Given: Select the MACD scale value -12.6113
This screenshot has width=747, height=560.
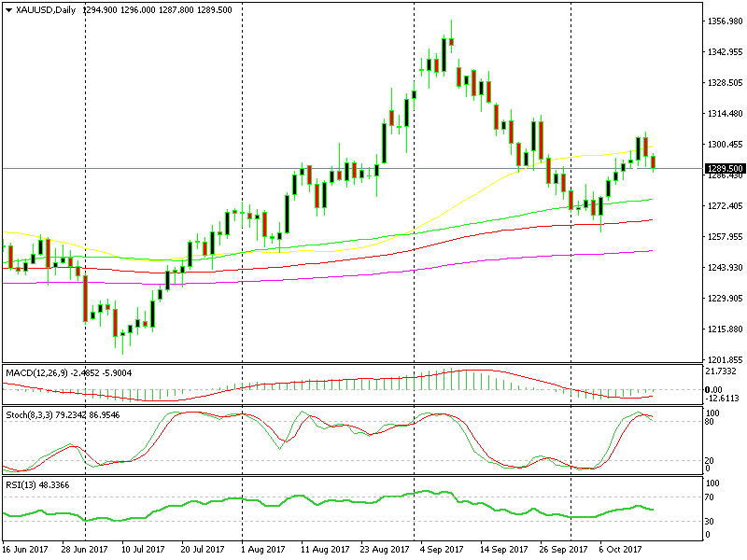Looking at the screenshot, I should 722,398.
